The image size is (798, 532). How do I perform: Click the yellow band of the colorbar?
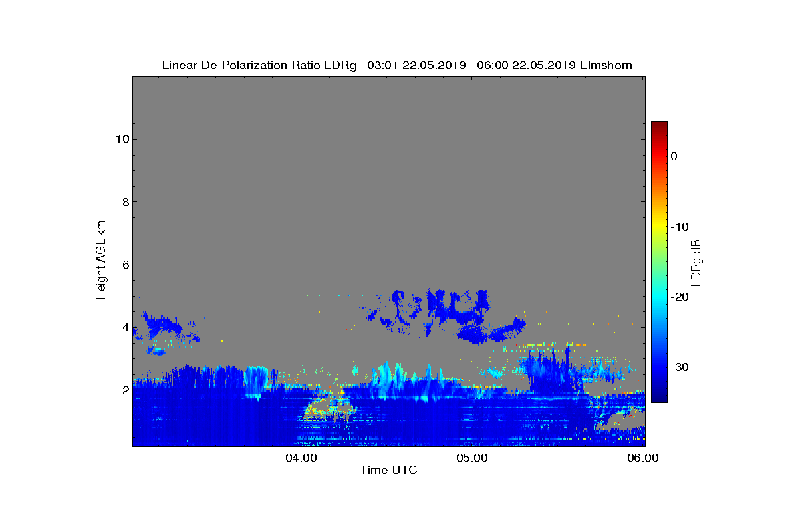pyautogui.click(x=659, y=227)
